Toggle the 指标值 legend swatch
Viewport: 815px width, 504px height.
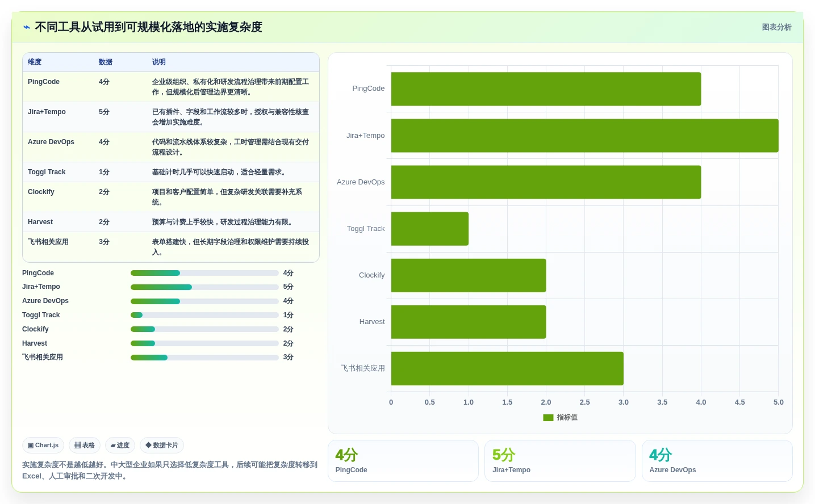click(x=548, y=418)
